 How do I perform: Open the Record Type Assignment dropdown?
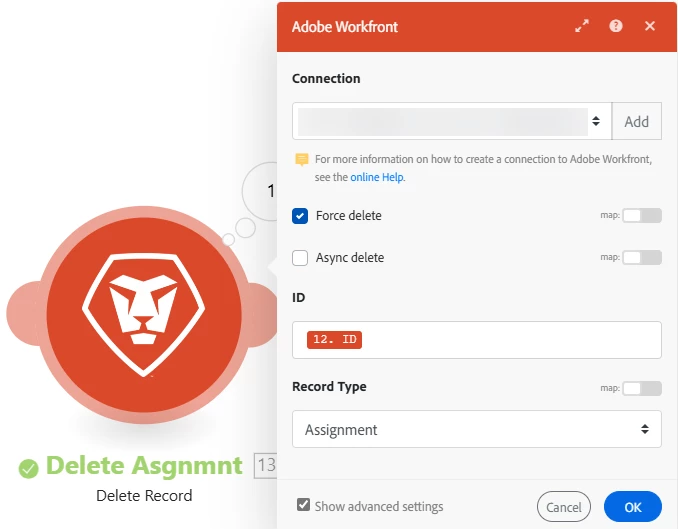(477, 429)
